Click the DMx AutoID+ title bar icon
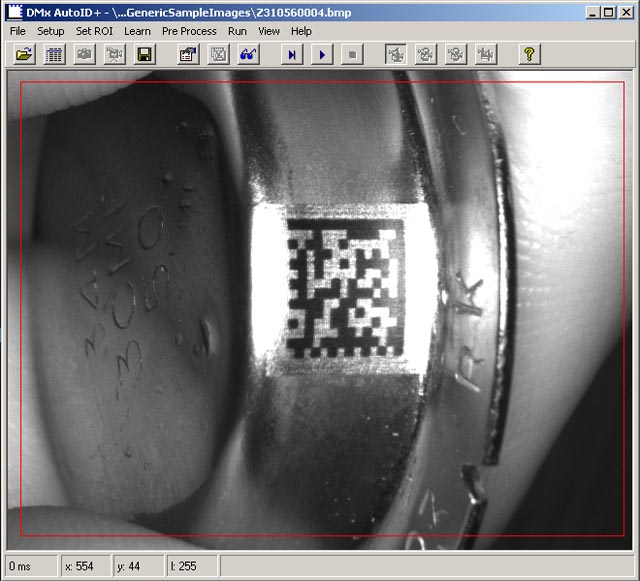Viewport: 640px width, 581px height. (12, 11)
